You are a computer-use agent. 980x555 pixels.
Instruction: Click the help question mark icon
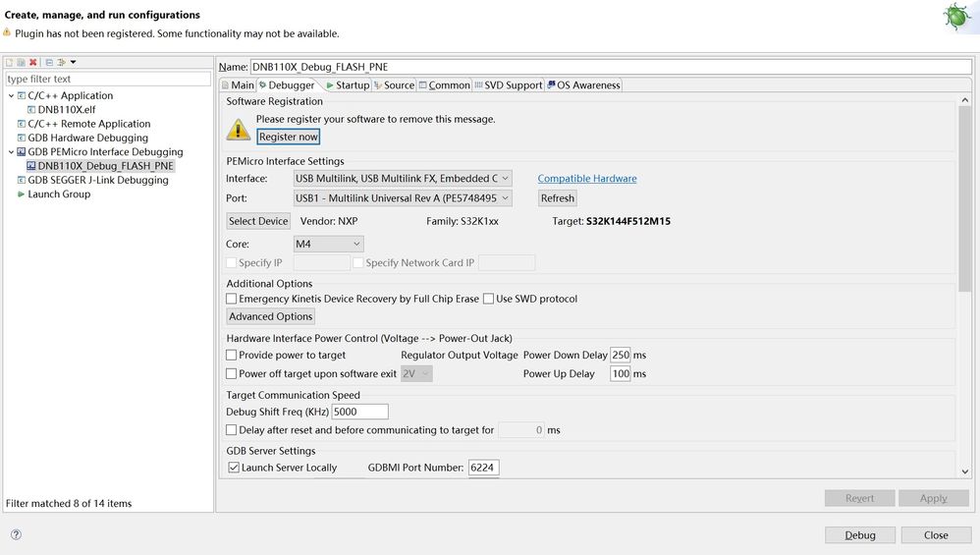(x=17, y=534)
